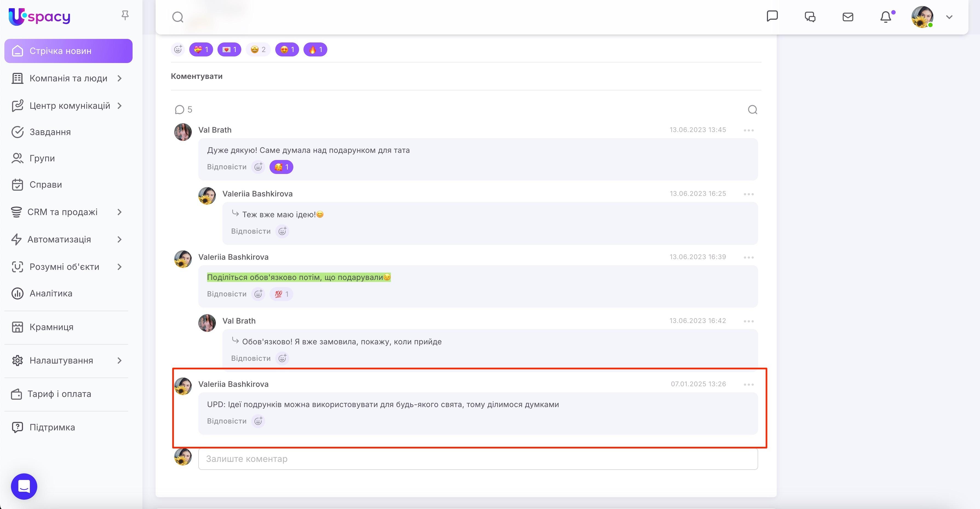Click the Залиште коментар input field
980x509 pixels.
(477, 459)
